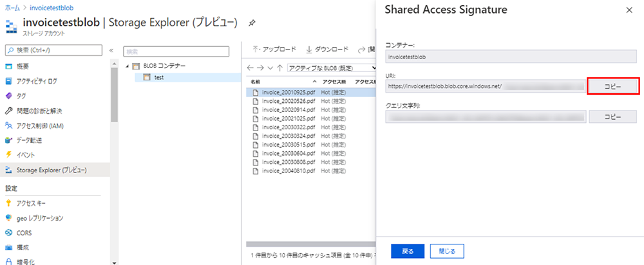Copy the URI with highlighted コピー button
Viewport: 644px width, 265px height.
(x=612, y=86)
